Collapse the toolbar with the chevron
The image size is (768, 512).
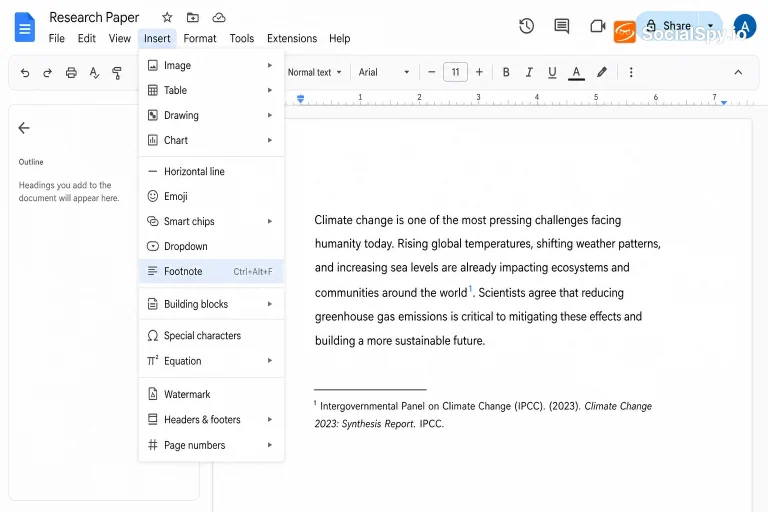pos(738,73)
